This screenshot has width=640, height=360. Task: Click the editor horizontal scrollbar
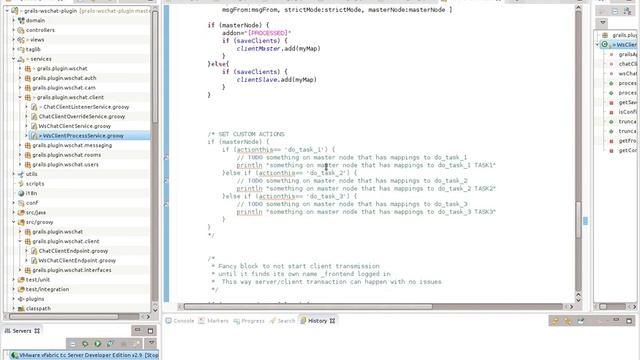308,307
